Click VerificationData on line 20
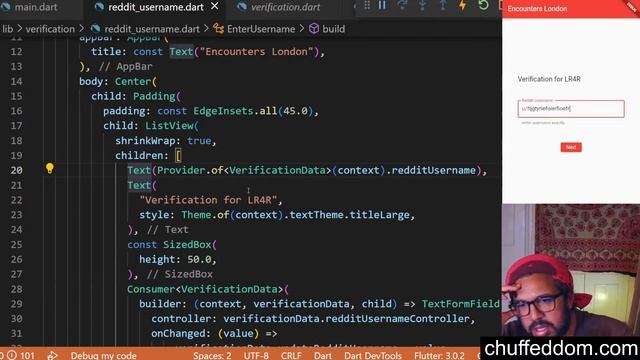The image size is (640, 360). [x=277, y=170]
